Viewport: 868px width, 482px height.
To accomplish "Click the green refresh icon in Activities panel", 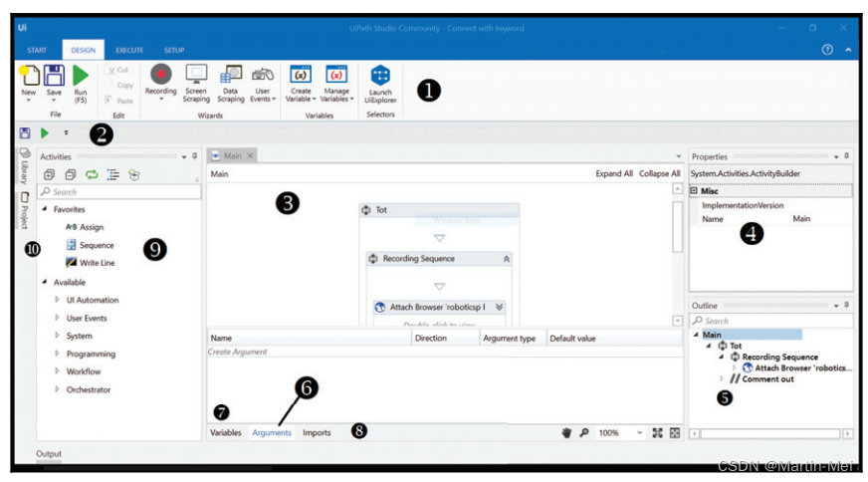I will click(x=92, y=175).
